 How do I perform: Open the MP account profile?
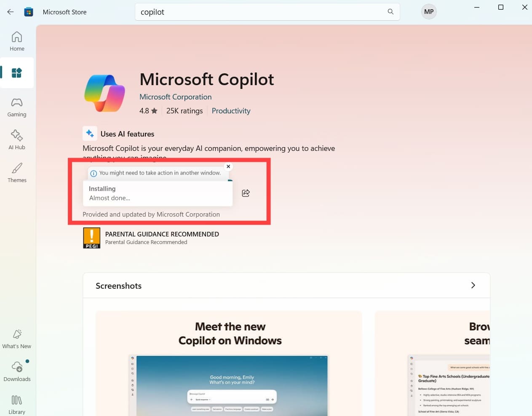429,12
